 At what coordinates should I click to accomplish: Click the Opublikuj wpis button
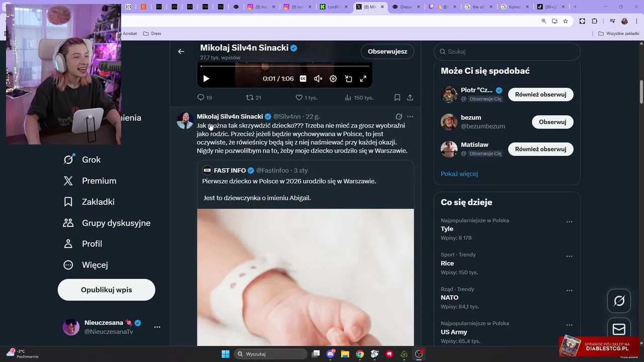tap(106, 290)
